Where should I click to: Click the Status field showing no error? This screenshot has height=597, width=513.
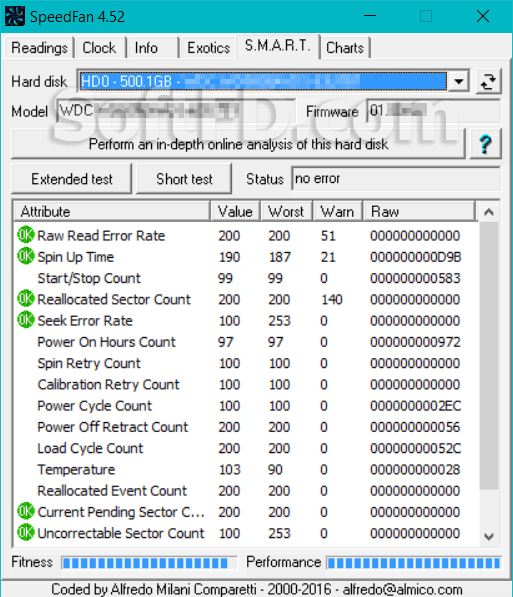click(396, 179)
